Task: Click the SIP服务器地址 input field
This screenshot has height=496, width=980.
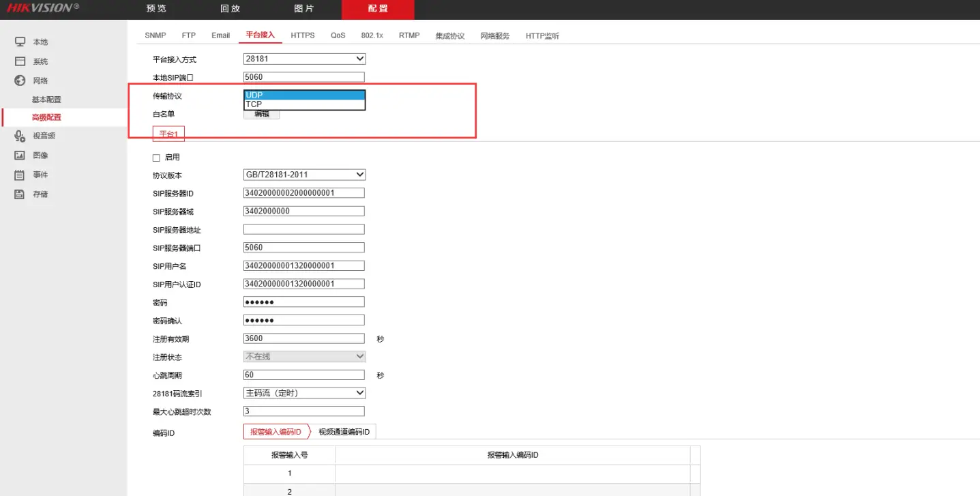Action: [x=303, y=229]
